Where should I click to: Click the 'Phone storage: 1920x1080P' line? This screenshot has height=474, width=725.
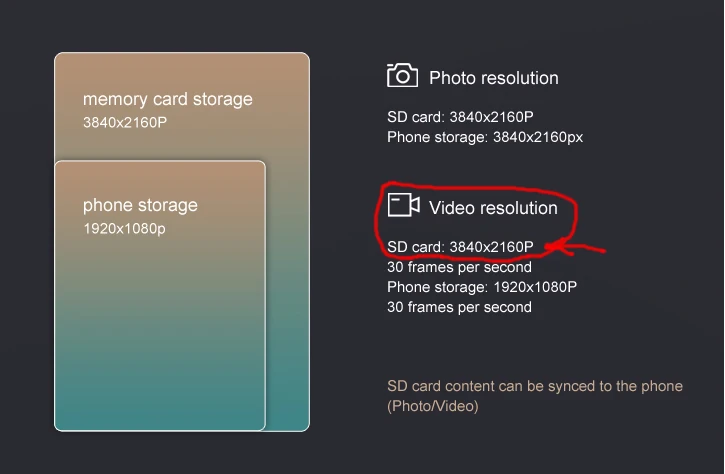click(x=482, y=287)
